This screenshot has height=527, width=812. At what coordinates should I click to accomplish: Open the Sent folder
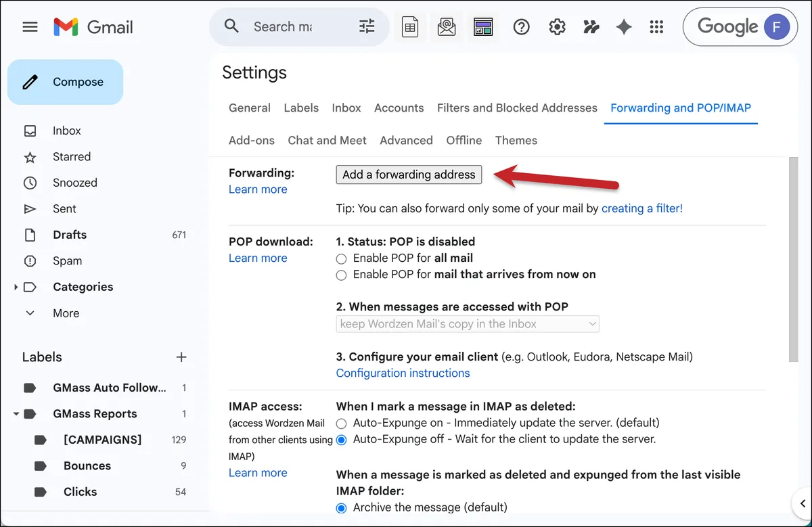click(64, 208)
